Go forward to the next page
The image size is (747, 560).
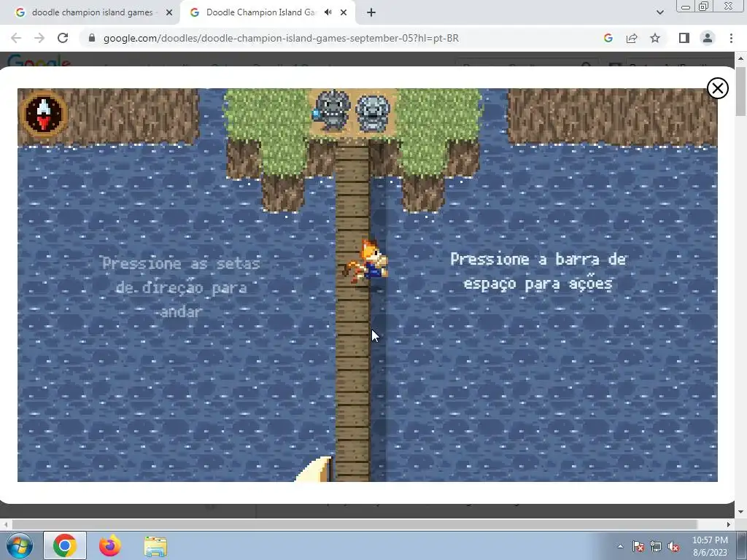39,38
